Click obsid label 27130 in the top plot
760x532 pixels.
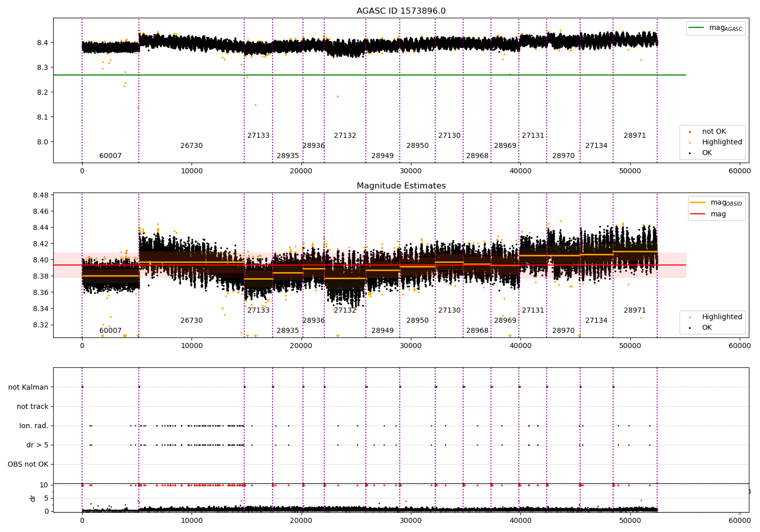449,136
